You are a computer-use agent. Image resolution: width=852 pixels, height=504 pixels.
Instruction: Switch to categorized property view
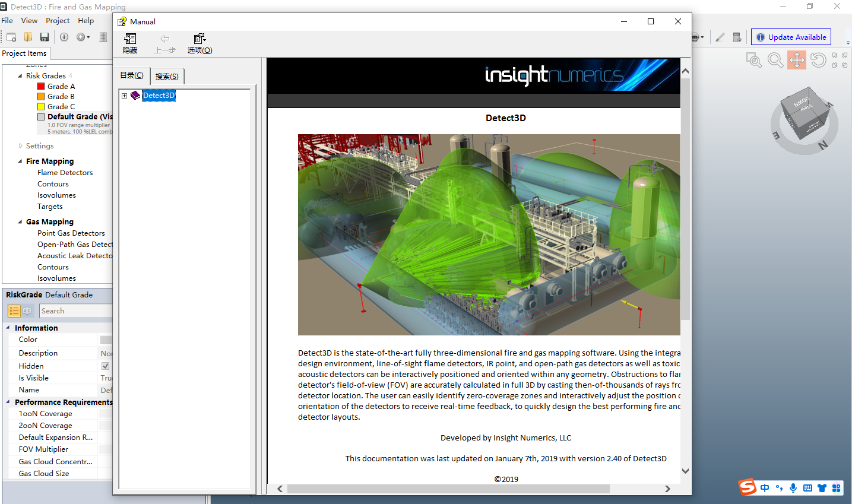click(14, 311)
